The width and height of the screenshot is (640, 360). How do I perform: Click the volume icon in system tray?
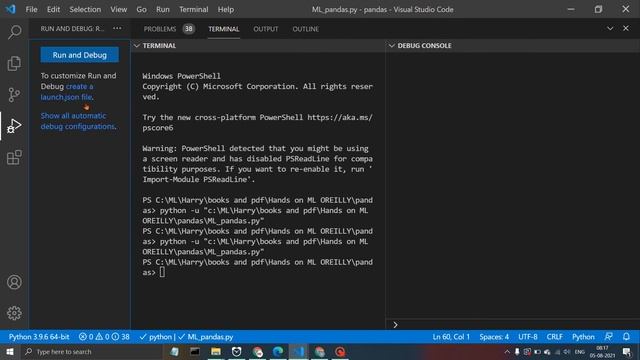pyautogui.click(x=567, y=352)
